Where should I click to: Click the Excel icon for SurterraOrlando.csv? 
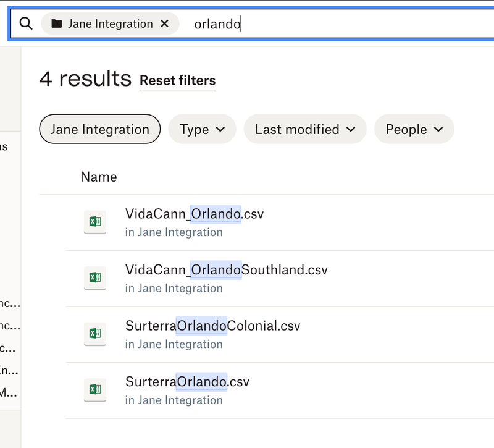95,389
